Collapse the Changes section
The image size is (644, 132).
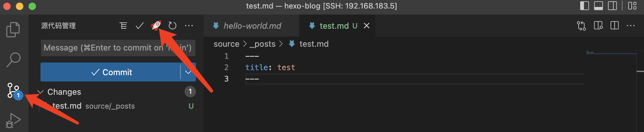[40, 92]
